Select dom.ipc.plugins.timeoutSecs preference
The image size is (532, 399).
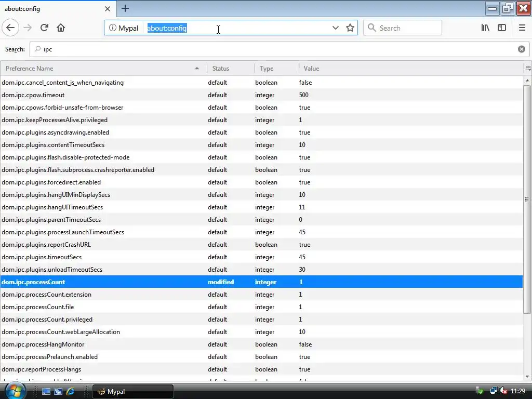click(261, 257)
